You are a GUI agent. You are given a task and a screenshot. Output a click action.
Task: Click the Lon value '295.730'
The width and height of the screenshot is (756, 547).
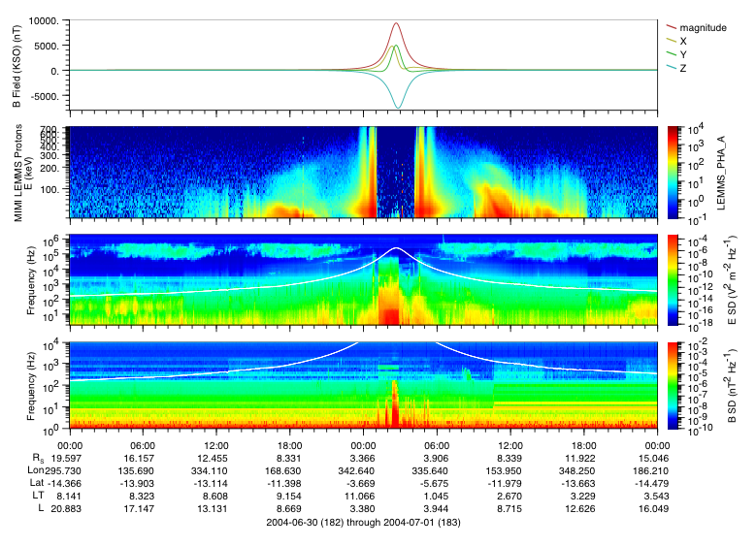click(x=63, y=470)
